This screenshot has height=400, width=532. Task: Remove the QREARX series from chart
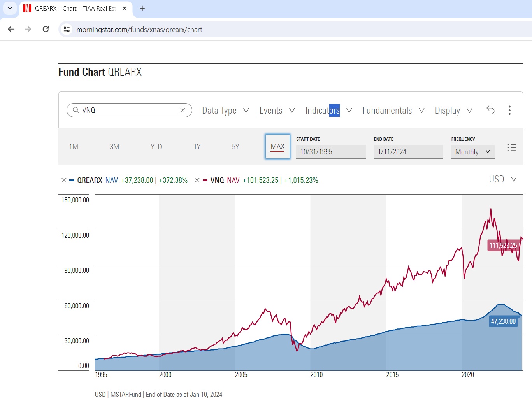[64, 180]
